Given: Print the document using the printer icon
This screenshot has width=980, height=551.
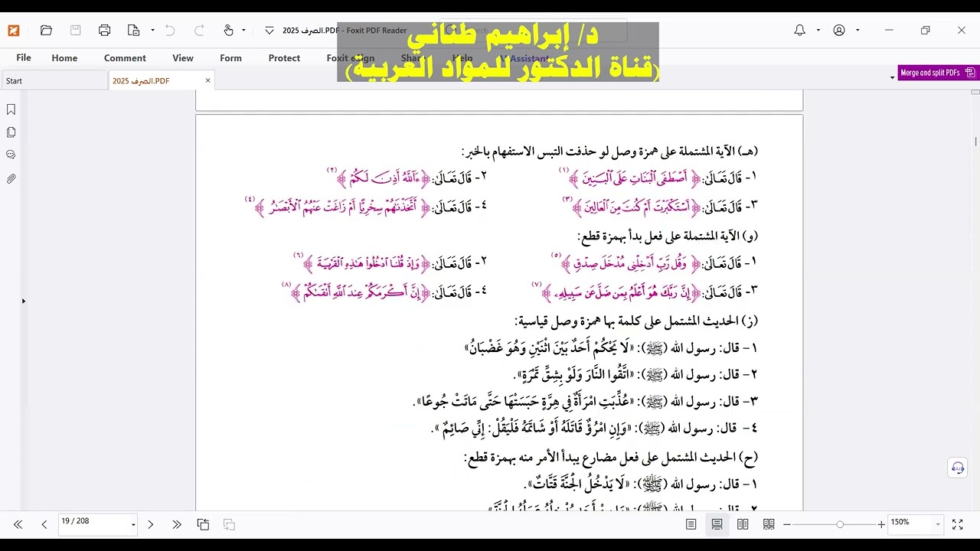Looking at the screenshot, I should click(x=105, y=31).
